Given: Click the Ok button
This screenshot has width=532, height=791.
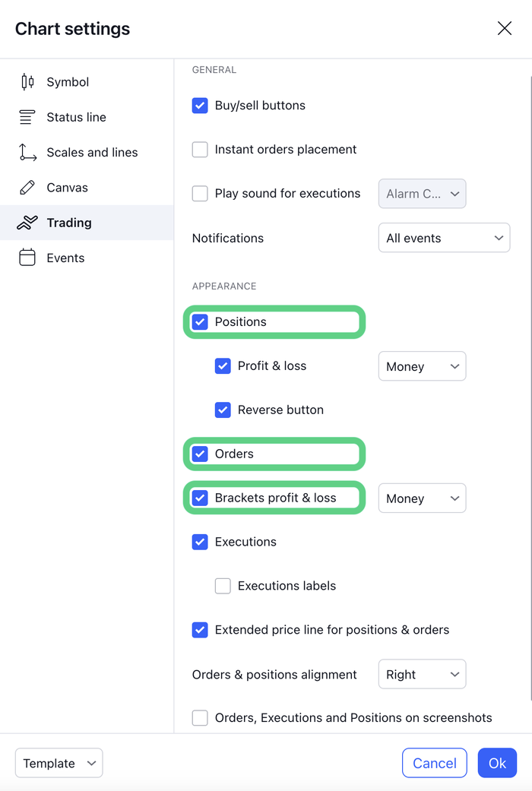Looking at the screenshot, I should click(497, 763).
